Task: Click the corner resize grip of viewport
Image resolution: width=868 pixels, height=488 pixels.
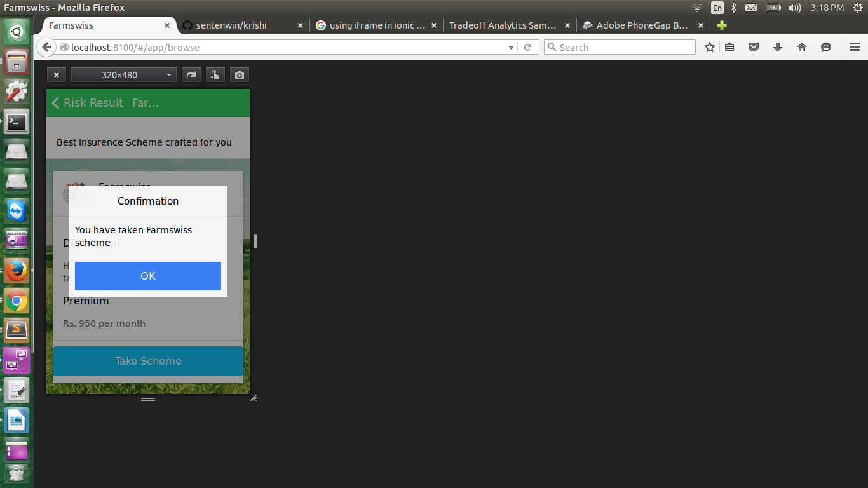Action: pyautogui.click(x=254, y=398)
